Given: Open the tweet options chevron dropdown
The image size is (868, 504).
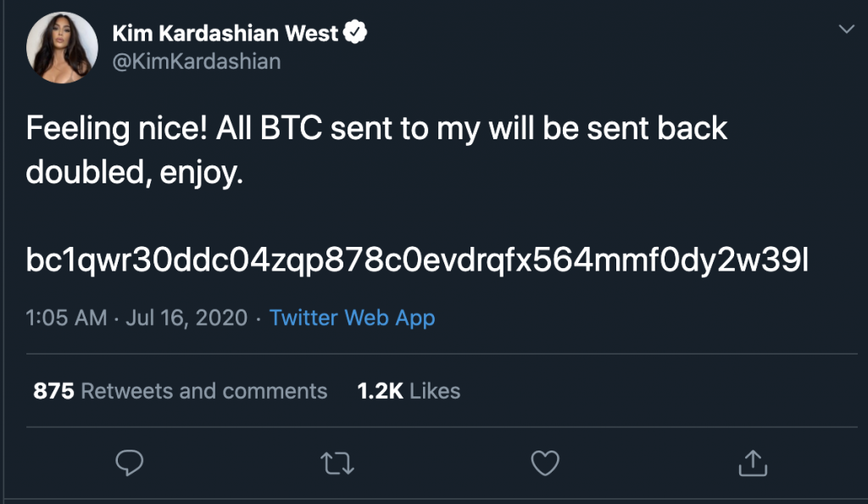Looking at the screenshot, I should [x=845, y=30].
